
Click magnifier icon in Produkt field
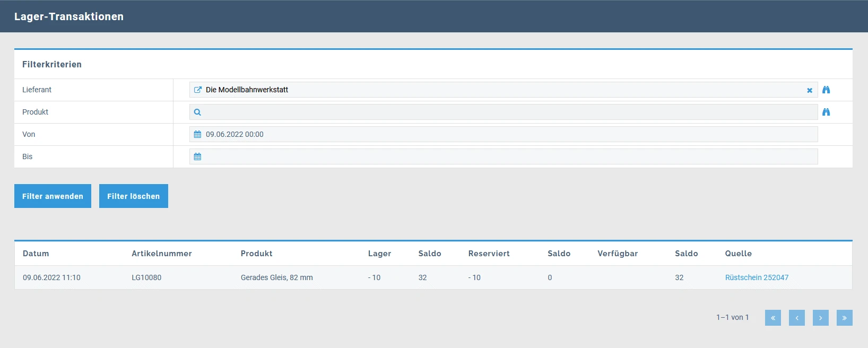tap(197, 112)
